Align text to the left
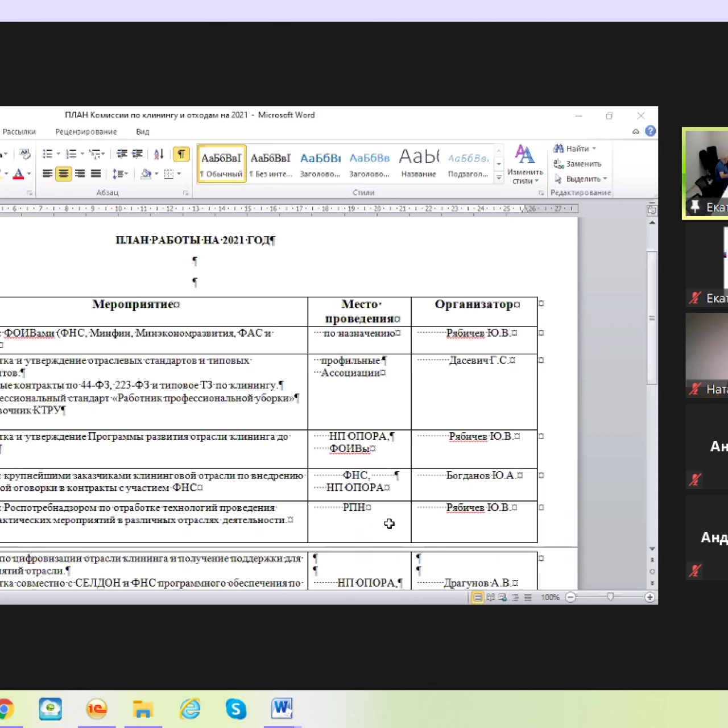 tap(48, 173)
